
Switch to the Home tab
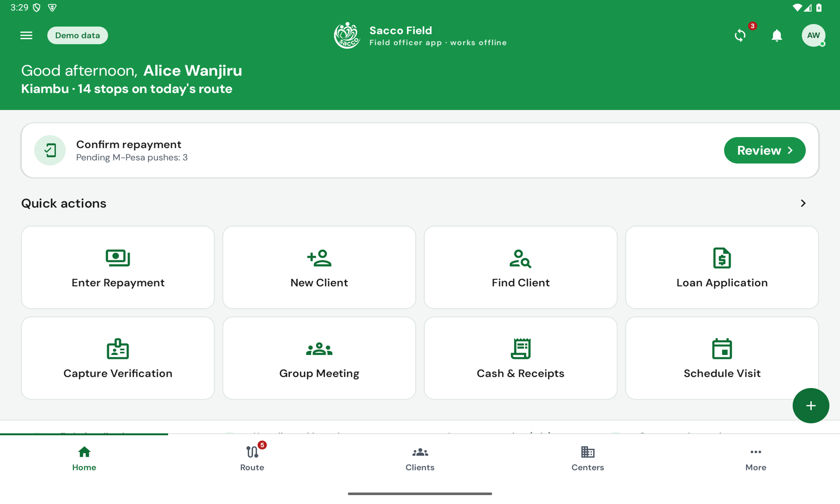[84, 458]
